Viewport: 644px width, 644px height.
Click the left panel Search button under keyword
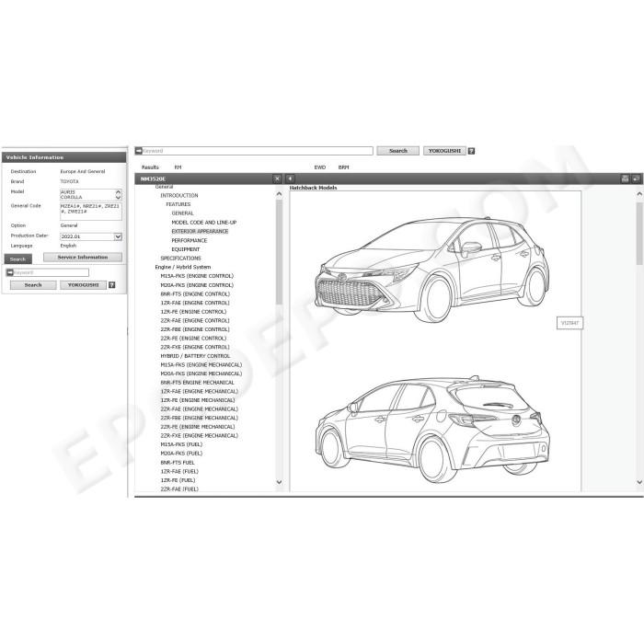coord(33,285)
